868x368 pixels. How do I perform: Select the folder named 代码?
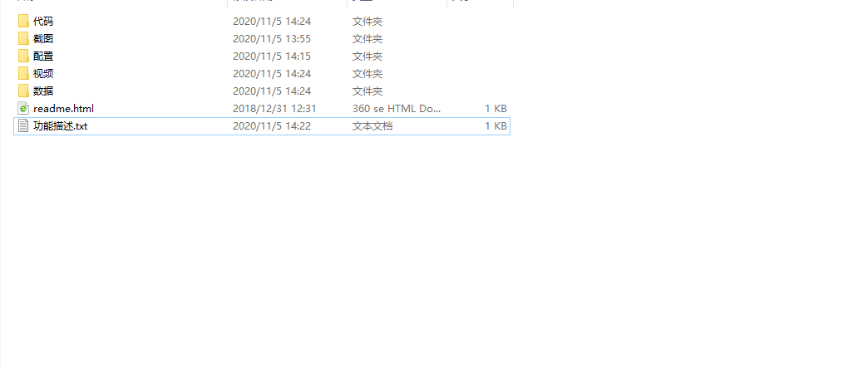(x=43, y=22)
